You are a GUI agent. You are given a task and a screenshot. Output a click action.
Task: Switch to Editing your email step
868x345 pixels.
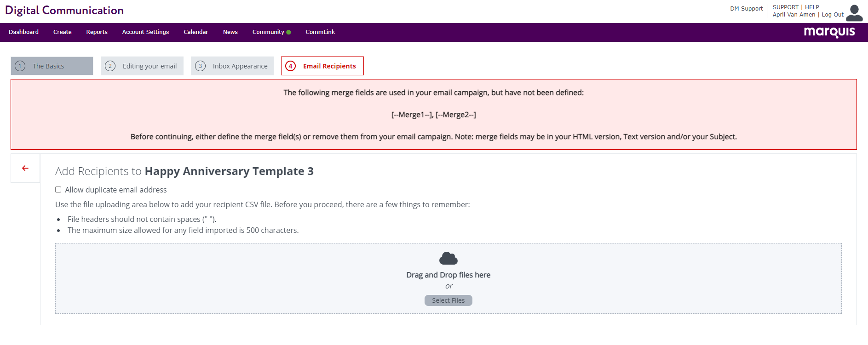pos(142,66)
